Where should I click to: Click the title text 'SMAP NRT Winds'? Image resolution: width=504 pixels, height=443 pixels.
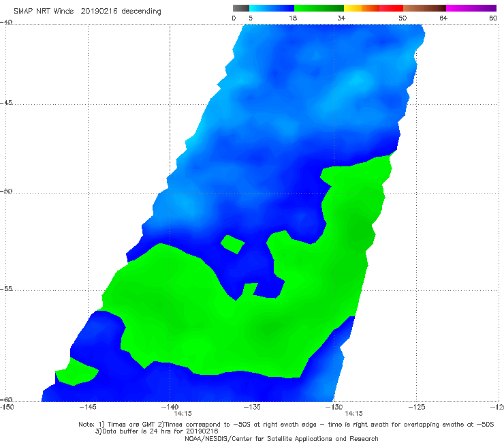(x=44, y=11)
